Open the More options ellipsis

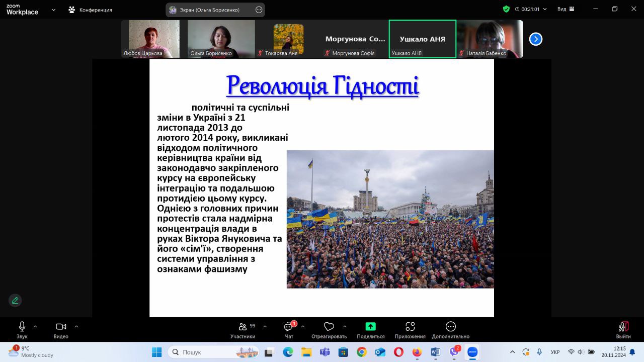(x=450, y=327)
